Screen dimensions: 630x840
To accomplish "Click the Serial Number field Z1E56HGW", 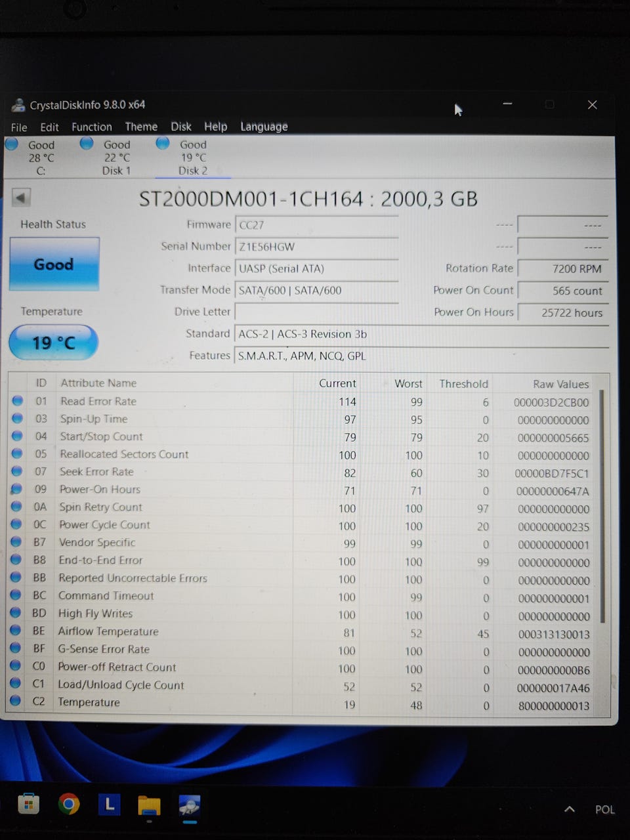I will click(316, 247).
